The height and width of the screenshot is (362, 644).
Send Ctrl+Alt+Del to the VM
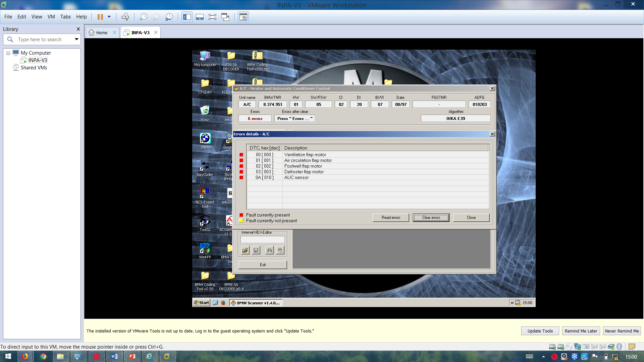coord(125,17)
